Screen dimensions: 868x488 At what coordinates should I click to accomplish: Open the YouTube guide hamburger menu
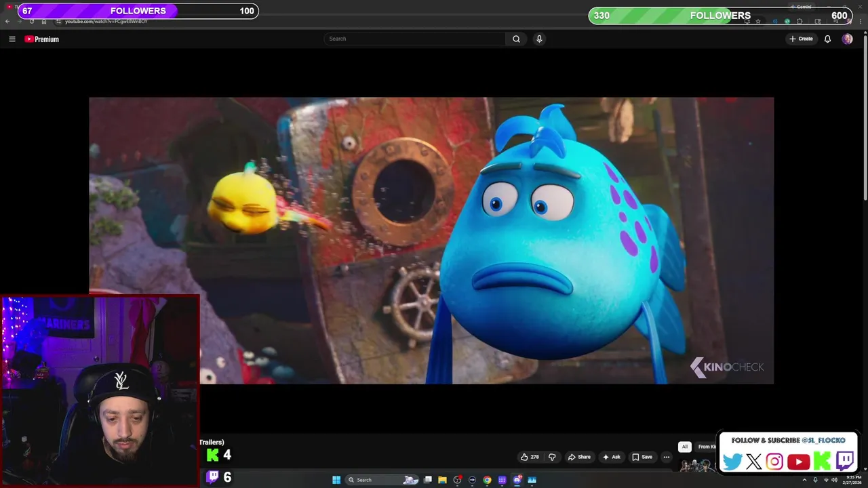[x=12, y=39]
